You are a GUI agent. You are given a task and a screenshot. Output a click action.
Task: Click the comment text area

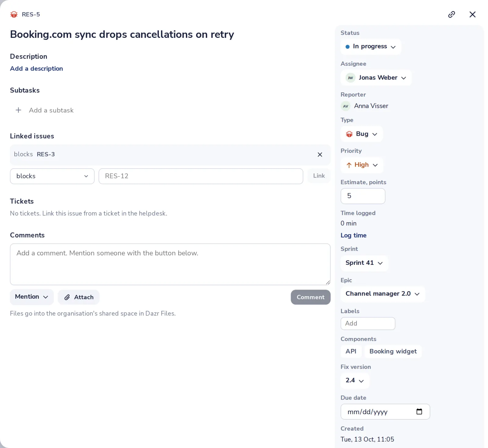coord(170,264)
